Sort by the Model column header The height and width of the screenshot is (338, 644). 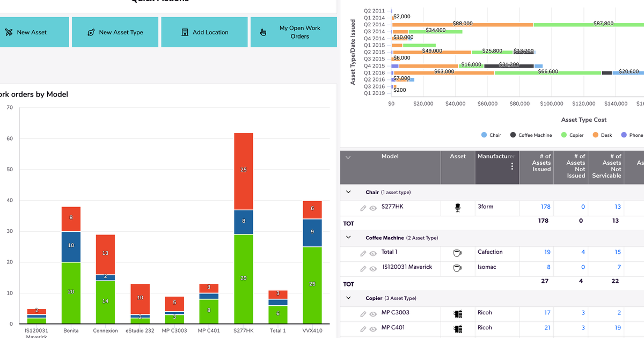(390, 157)
